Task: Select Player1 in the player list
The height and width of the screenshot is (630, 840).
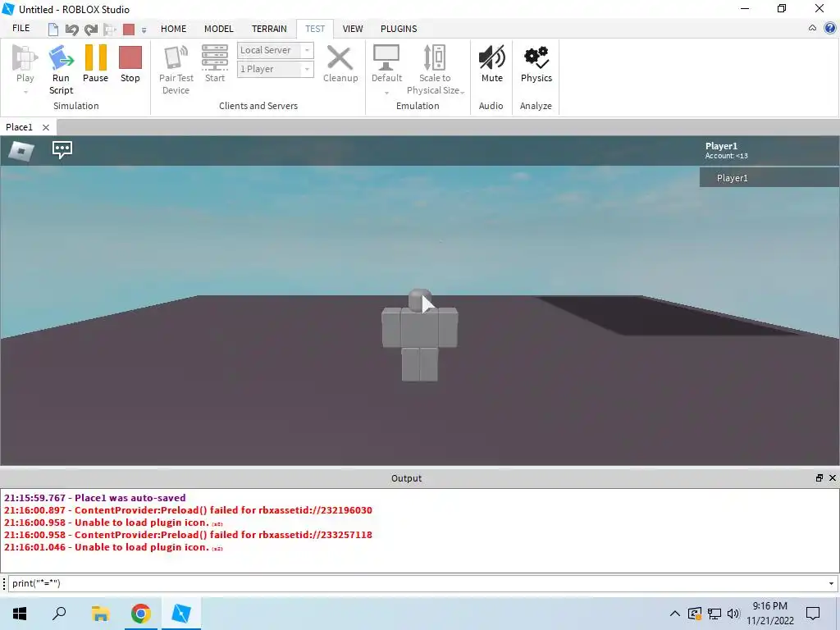Action: (769, 178)
